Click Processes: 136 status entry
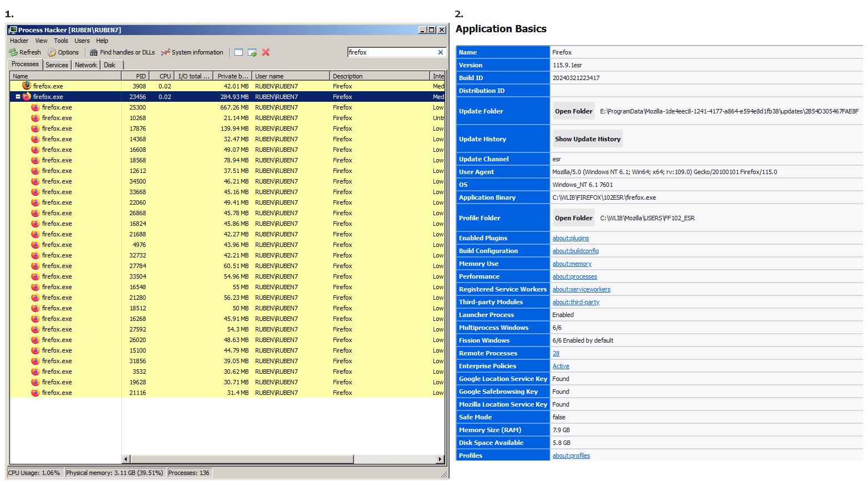Image resolution: width=868 pixels, height=485 pixels. pos(189,473)
